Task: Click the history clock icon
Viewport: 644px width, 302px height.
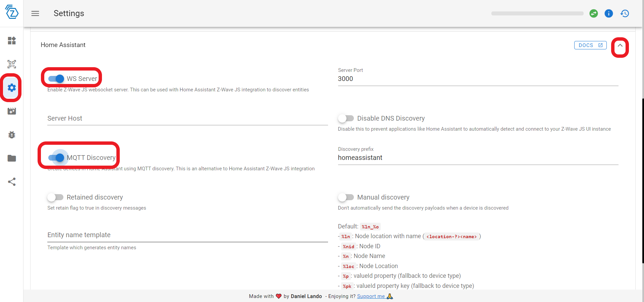Action: (x=625, y=13)
